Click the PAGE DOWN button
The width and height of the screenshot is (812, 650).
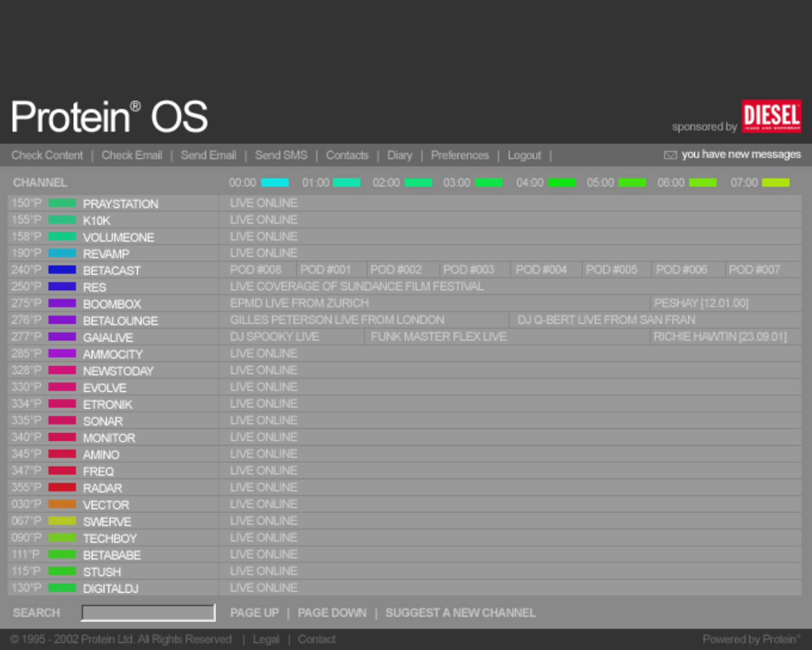click(x=332, y=613)
